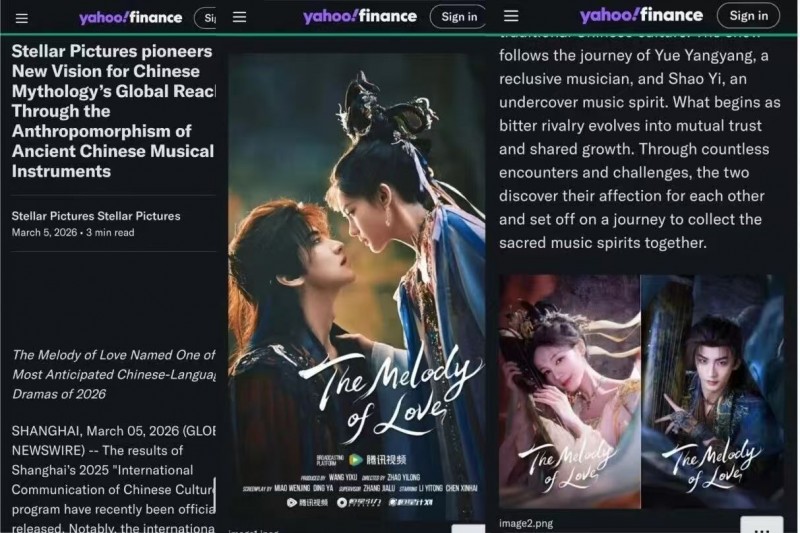Viewport: 800px width, 533px height.
Task: Click the March 5, 2026 date line
Action: coord(73,233)
